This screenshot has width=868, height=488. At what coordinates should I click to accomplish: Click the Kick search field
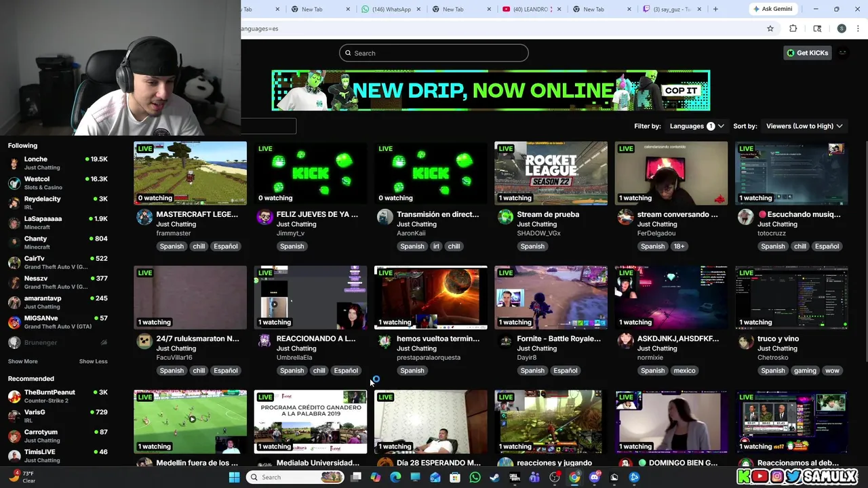tap(434, 53)
